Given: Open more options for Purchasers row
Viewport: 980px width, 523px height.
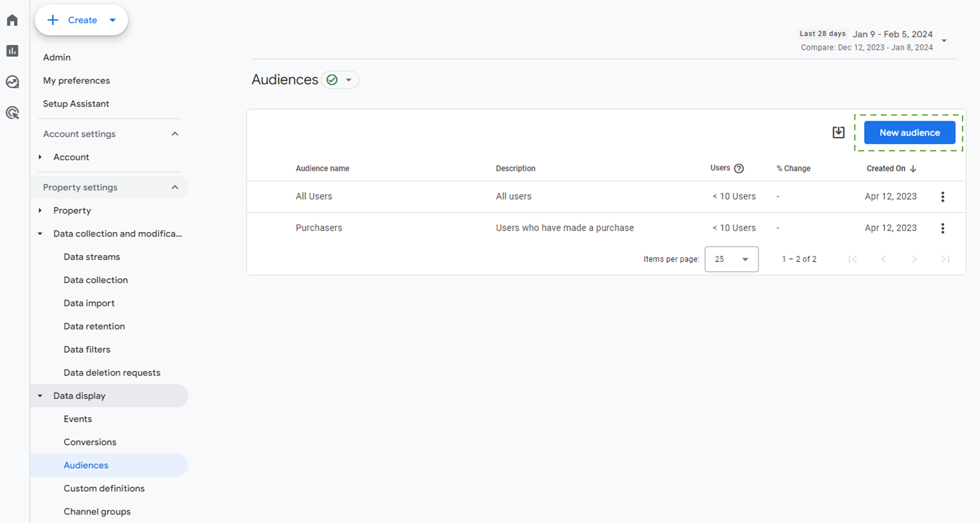Looking at the screenshot, I should (x=942, y=228).
